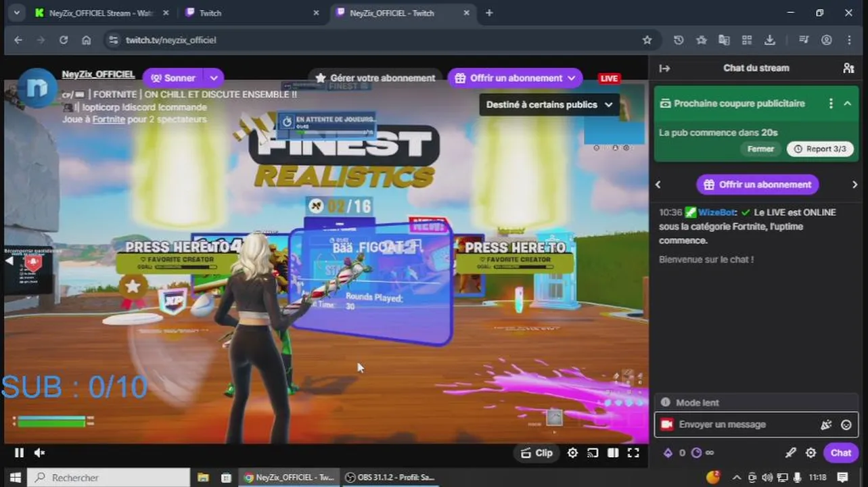The image size is (868, 487).
Task: View site information icon in the address bar
Action: click(x=114, y=40)
